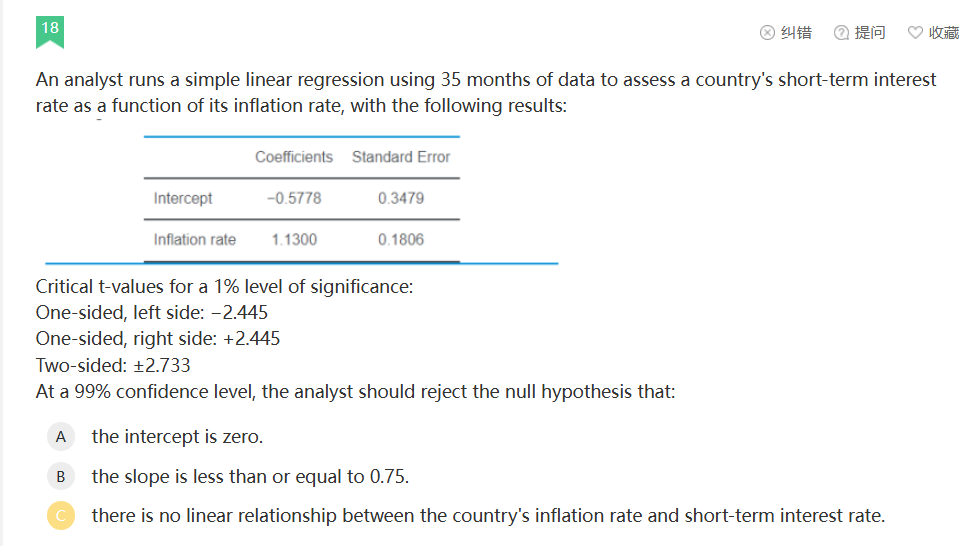Click the 提问 question mark icon
This screenshot has height=546, width=977.
(x=841, y=33)
